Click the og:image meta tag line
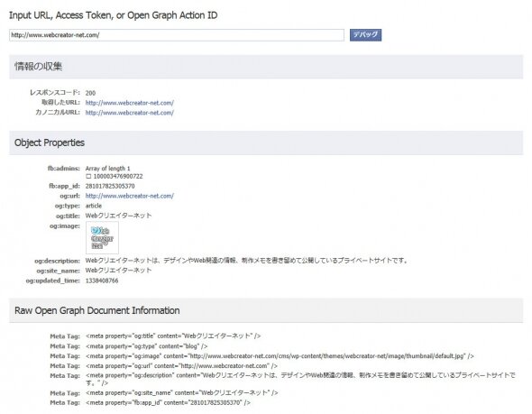Screen dimensions: 532x414 tap(280, 356)
